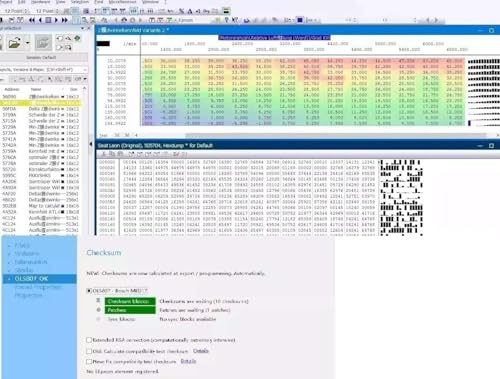500x379 pixels.
Task: Open Details link beside the Old checksum option
Action: 201,351
